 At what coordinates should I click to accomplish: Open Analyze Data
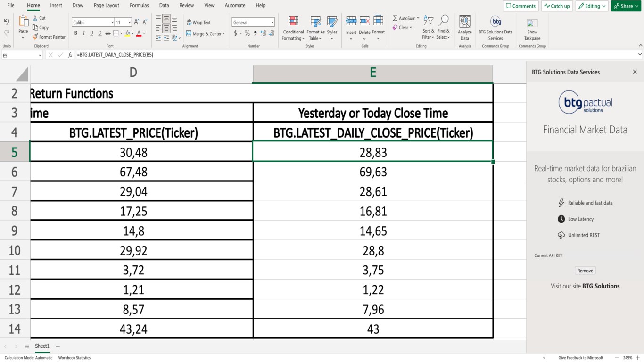point(465,28)
